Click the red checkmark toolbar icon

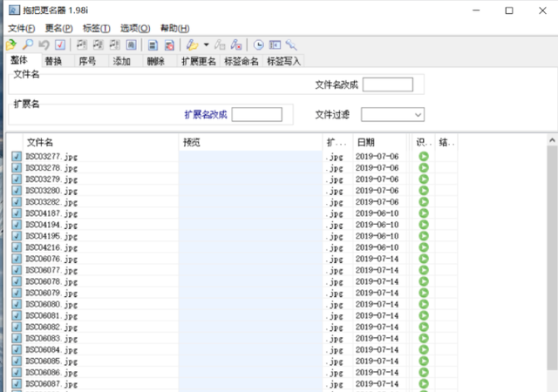tap(60, 44)
